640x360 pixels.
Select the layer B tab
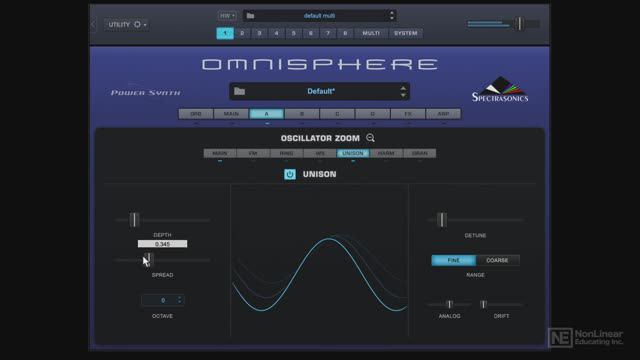click(x=302, y=114)
